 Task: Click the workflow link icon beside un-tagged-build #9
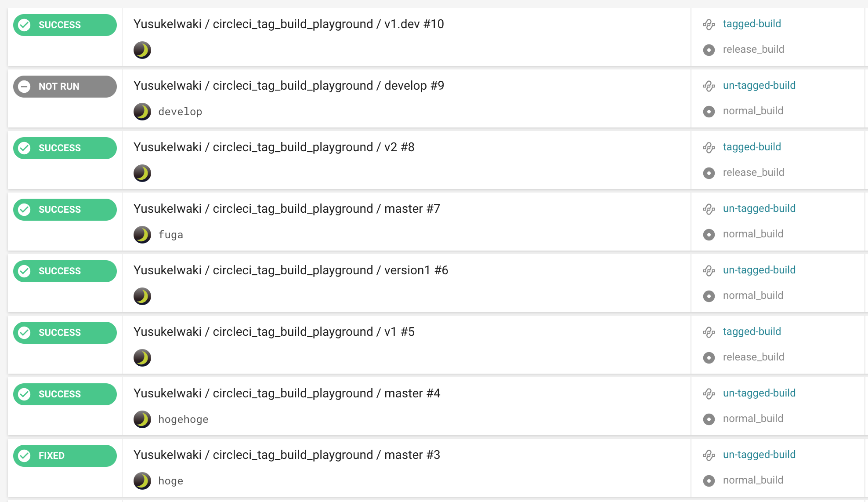point(709,86)
